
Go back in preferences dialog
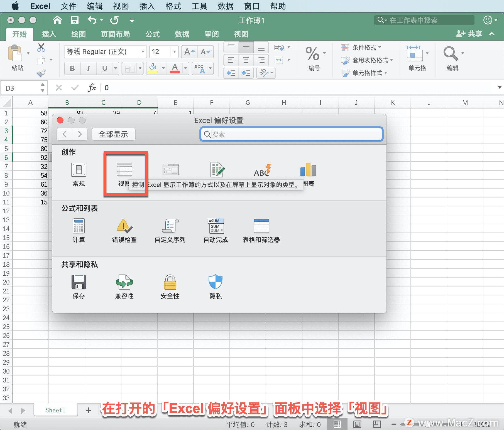[64, 134]
